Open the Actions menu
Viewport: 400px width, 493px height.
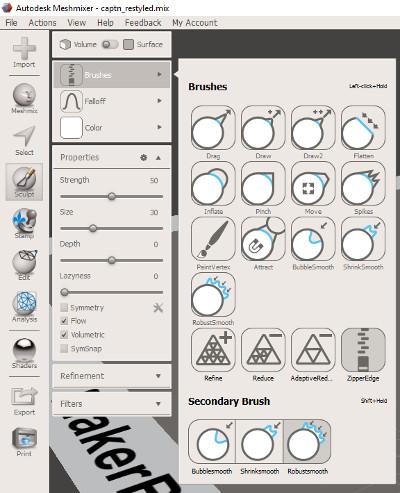(x=42, y=23)
